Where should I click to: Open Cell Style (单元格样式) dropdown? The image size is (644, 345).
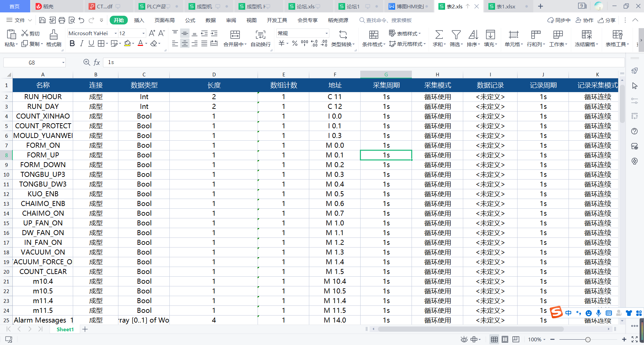click(x=407, y=44)
